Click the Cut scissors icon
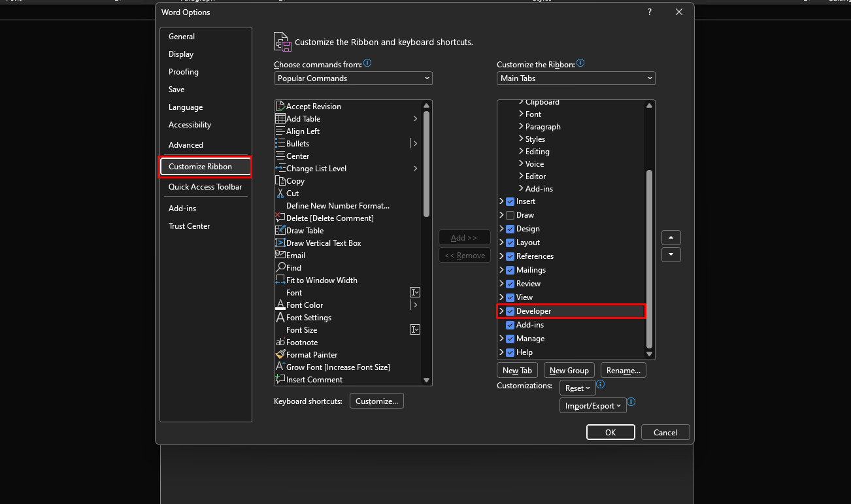Screen dimensions: 851x504 coord(280,193)
